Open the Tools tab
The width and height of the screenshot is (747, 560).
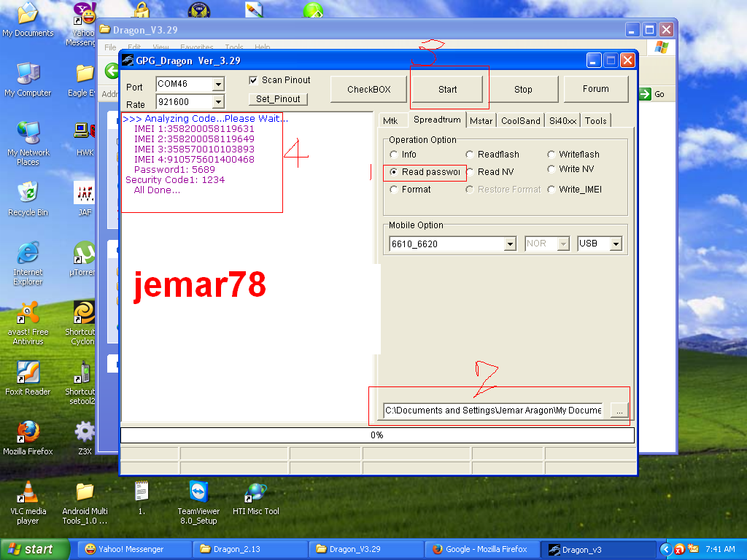point(595,120)
